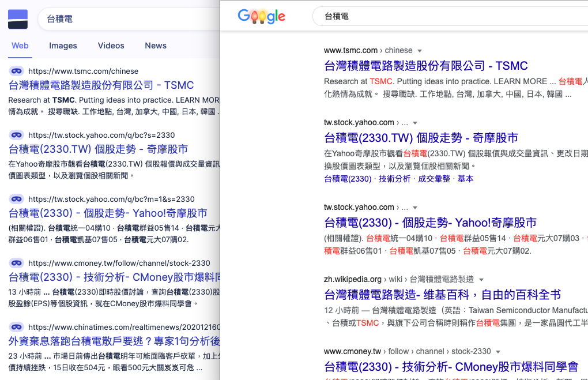588x380 pixels.
Task: Click Google breadcrumb www.tsmc.com › chinese
Action: (368, 50)
